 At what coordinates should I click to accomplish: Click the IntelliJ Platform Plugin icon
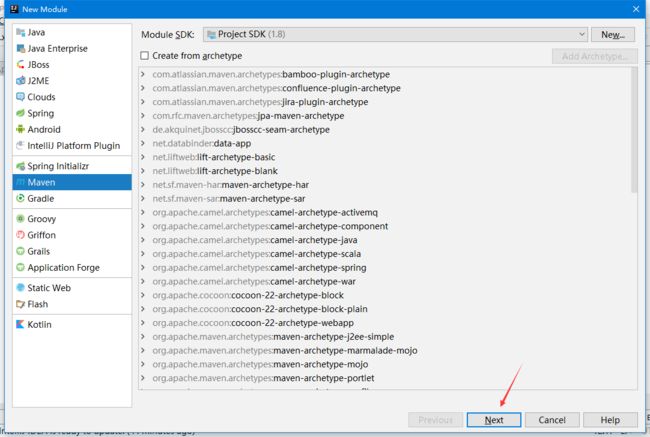pos(20,146)
